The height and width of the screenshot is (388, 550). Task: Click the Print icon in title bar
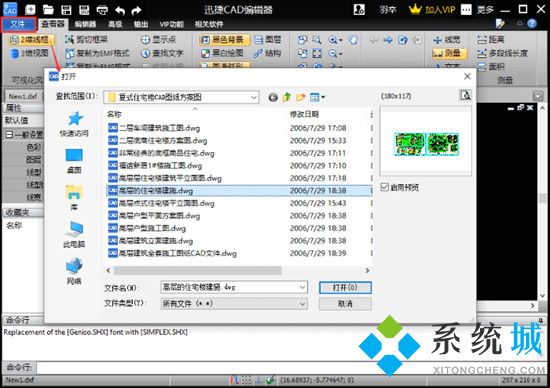click(x=102, y=10)
